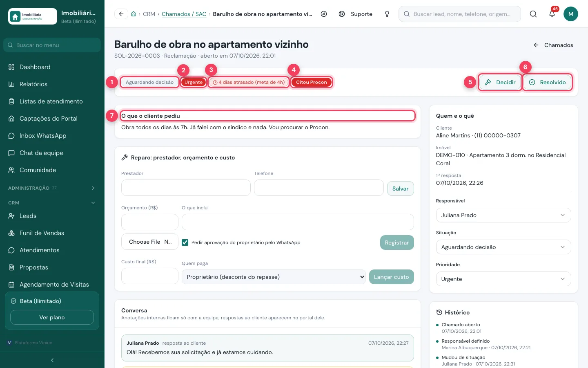This screenshot has width=588, height=368.
Task: Click the Registrar button
Action: [x=397, y=242]
